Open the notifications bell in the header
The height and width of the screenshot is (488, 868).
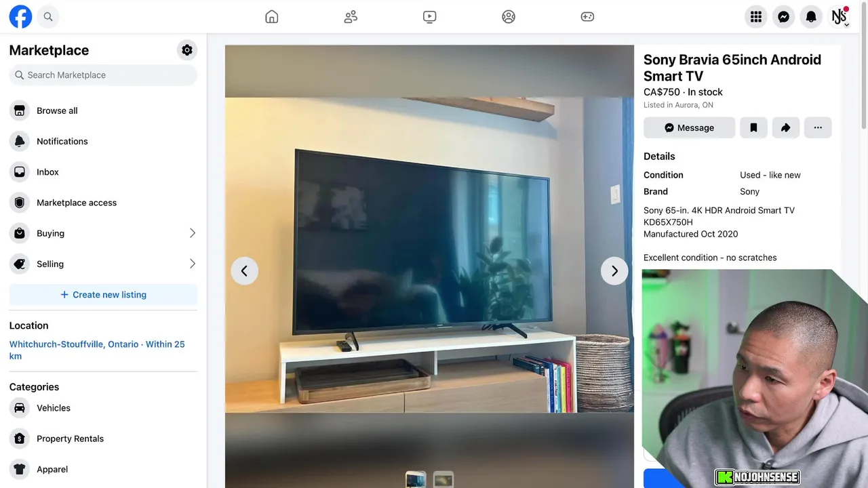(811, 17)
